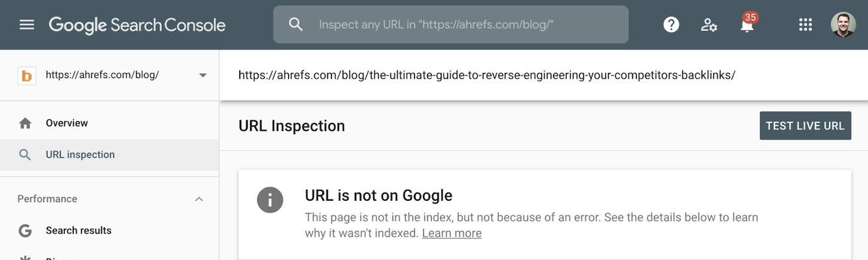Click the Google Search Console logo
Image resolution: width=868 pixels, height=260 pixels.
point(137,25)
